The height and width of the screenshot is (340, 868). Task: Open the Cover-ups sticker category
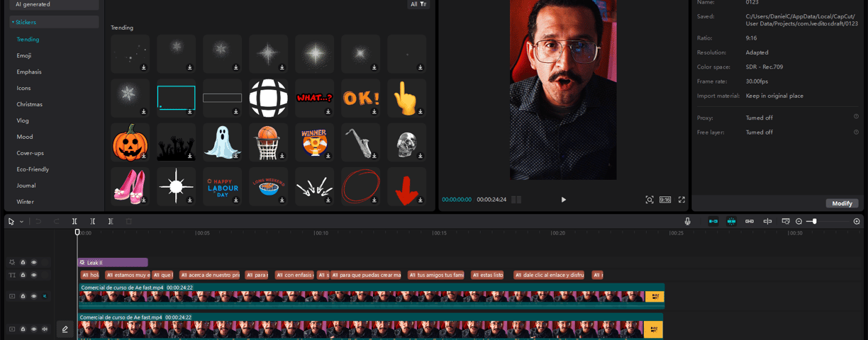[x=30, y=153]
